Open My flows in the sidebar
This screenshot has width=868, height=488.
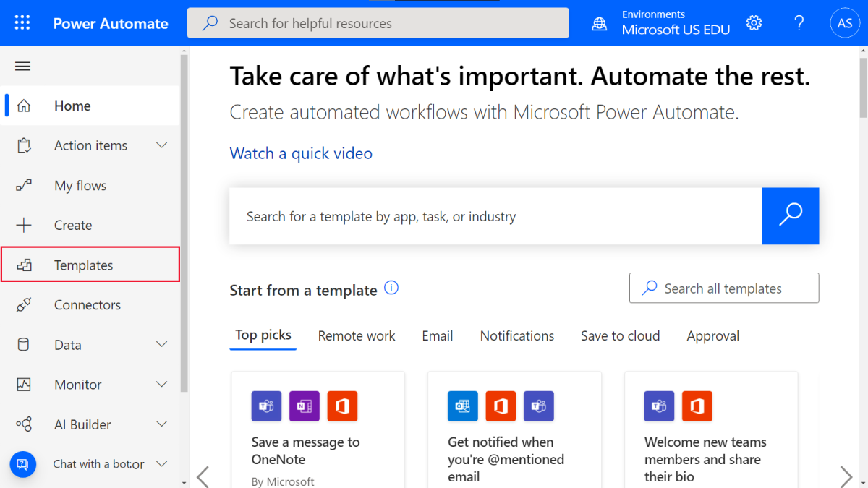pos(90,186)
